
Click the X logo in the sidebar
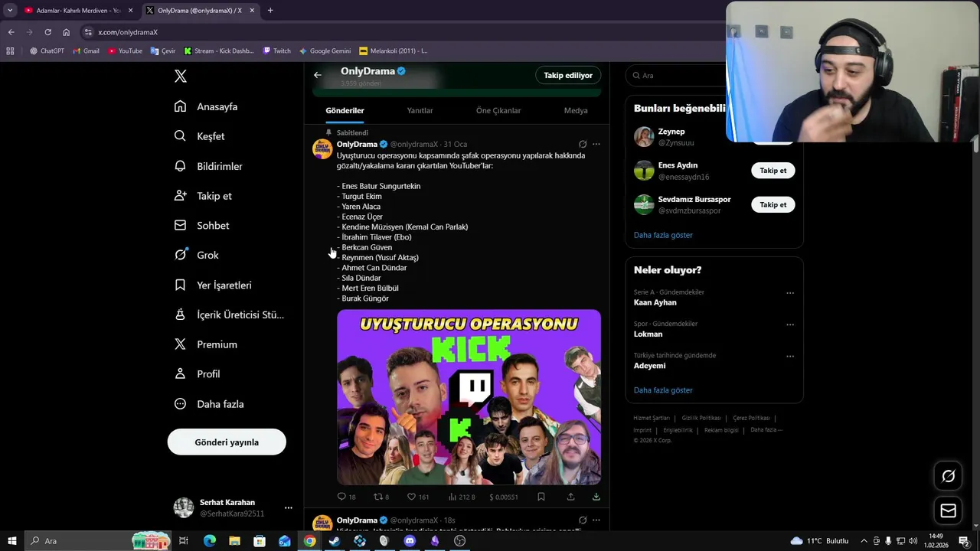click(x=181, y=76)
